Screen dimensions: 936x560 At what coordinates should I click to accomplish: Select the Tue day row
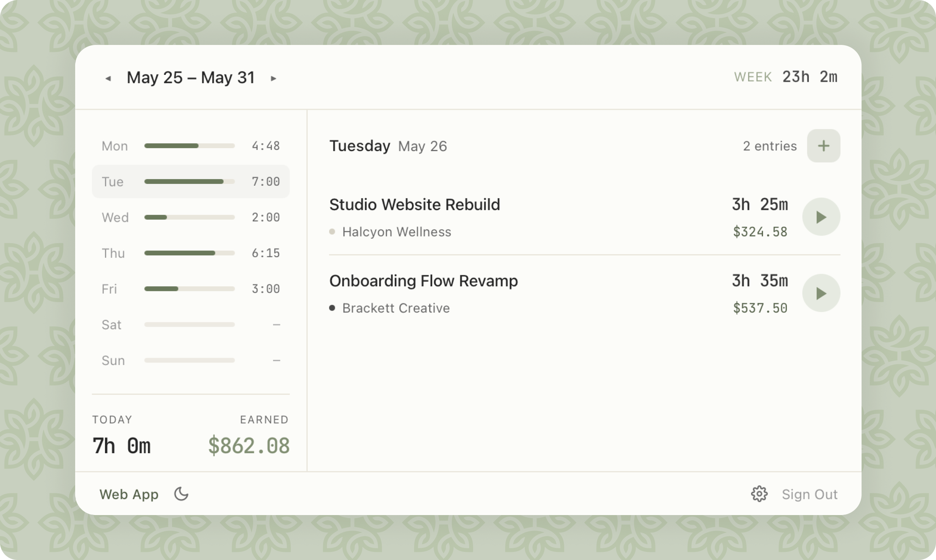(191, 182)
